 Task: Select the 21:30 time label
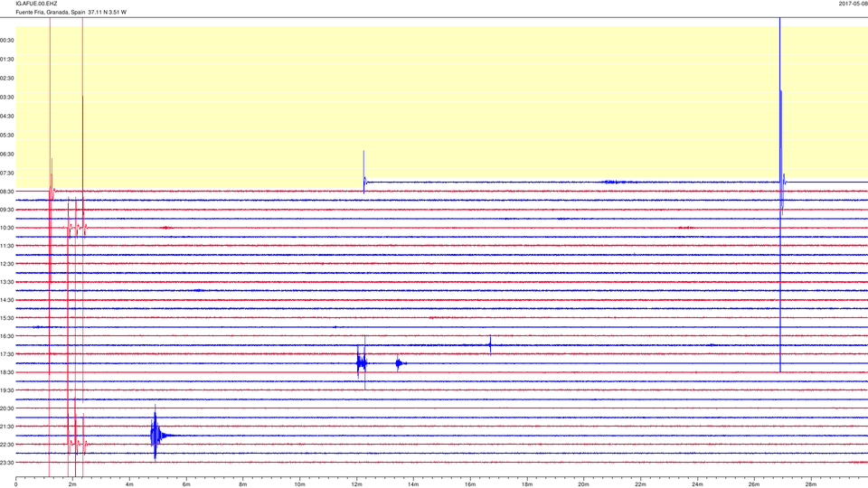[x=7, y=427]
